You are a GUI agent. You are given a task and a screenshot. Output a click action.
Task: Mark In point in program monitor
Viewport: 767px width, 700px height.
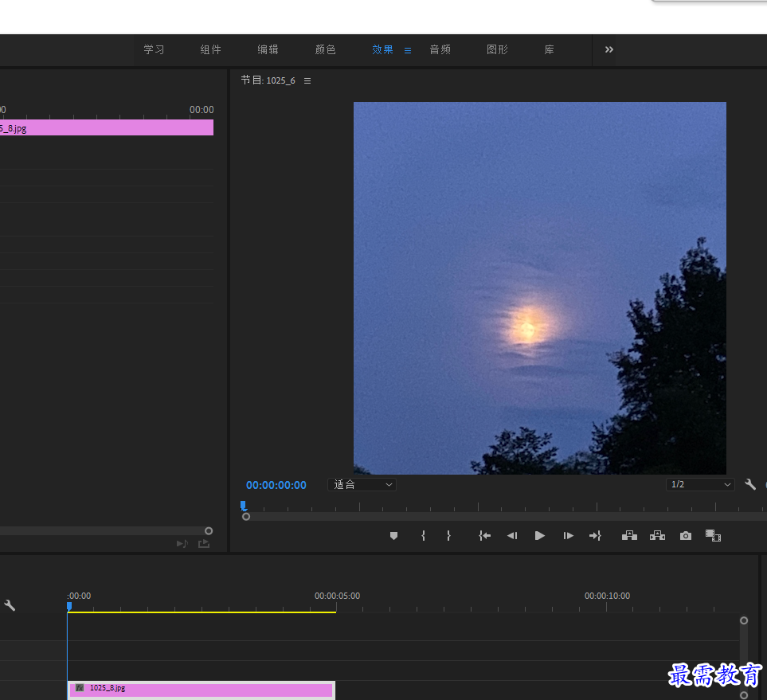coord(423,536)
